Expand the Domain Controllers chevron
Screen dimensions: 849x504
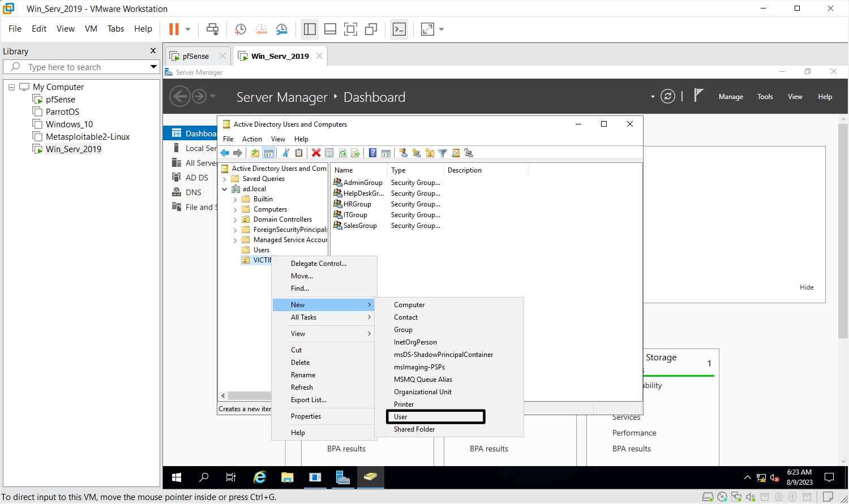(235, 219)
